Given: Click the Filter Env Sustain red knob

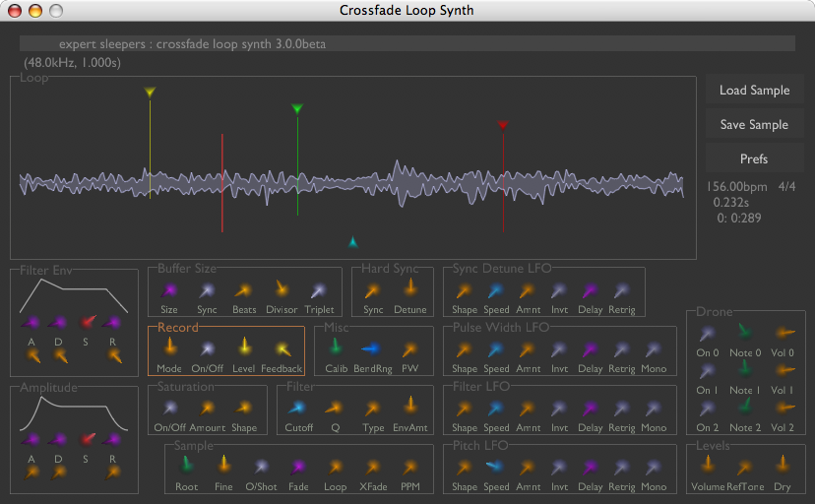Looking at the screenshot, I should click(87, 322).
